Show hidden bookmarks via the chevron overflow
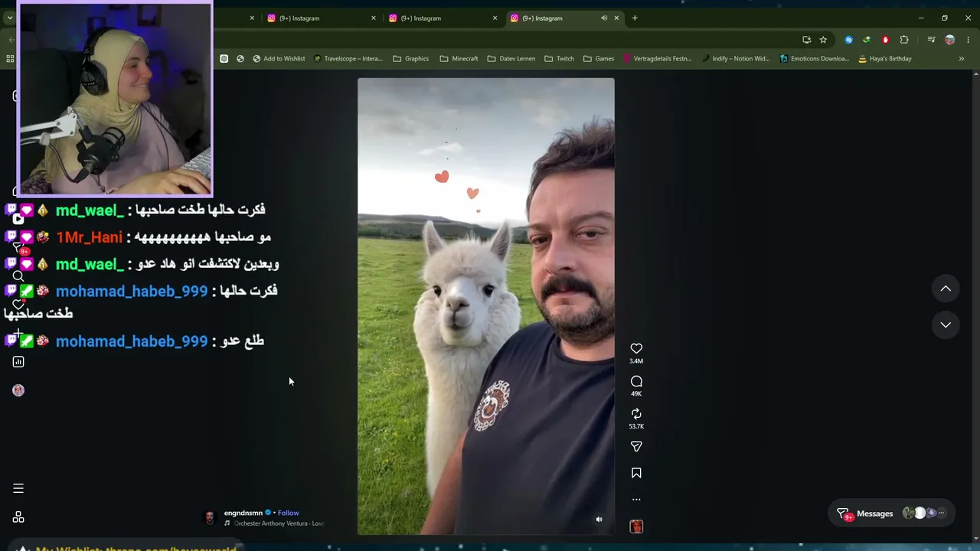This screenshot has width=980, height=551. (x=962, y=58)
